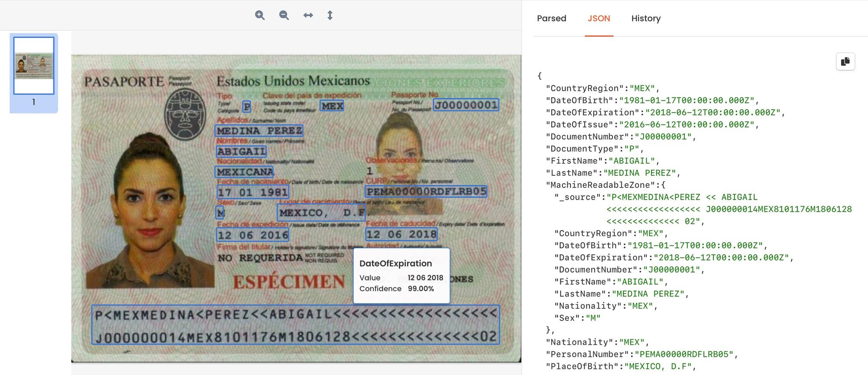868x375 pixels.
Task: Select the 12 06 2016 issue date box
Action: point(253,235)
